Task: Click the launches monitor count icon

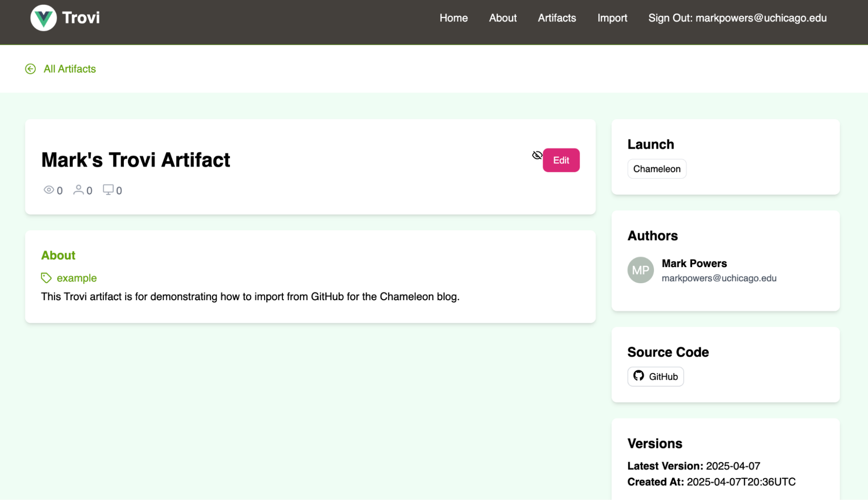Action: click(x=108, y=190)
